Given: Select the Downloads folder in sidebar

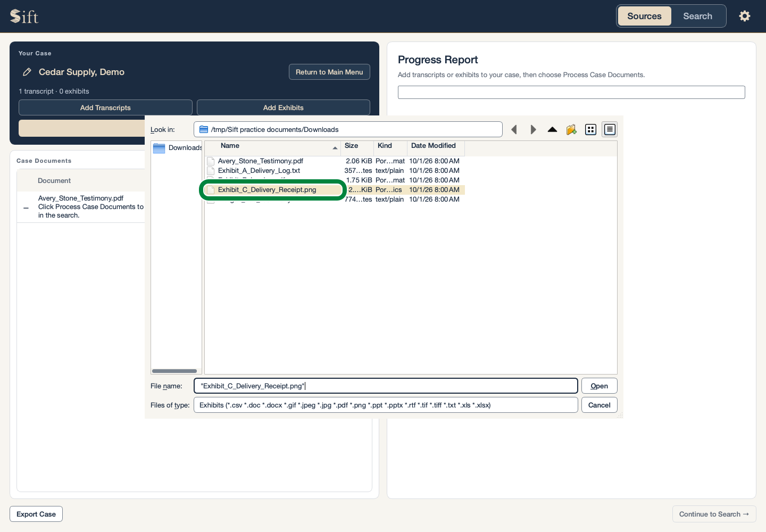Looking at the screenshot, I should 177,148.
